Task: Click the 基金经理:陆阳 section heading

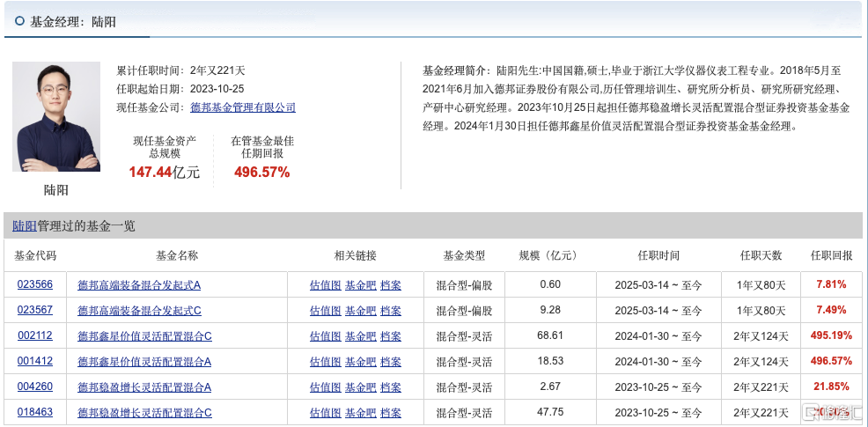Action: tap(72, 22)
